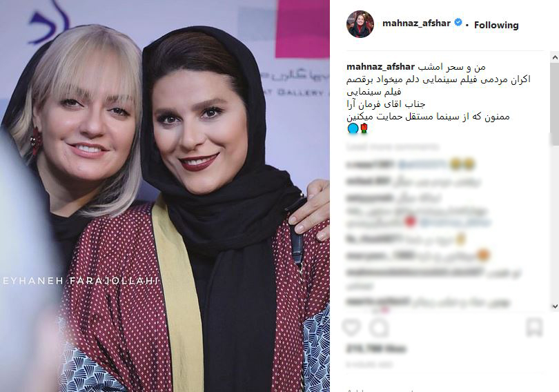The height and width of the screenshot is (392, 559).
Task: Expand the Load more comments link
Action: pos(393,146)
